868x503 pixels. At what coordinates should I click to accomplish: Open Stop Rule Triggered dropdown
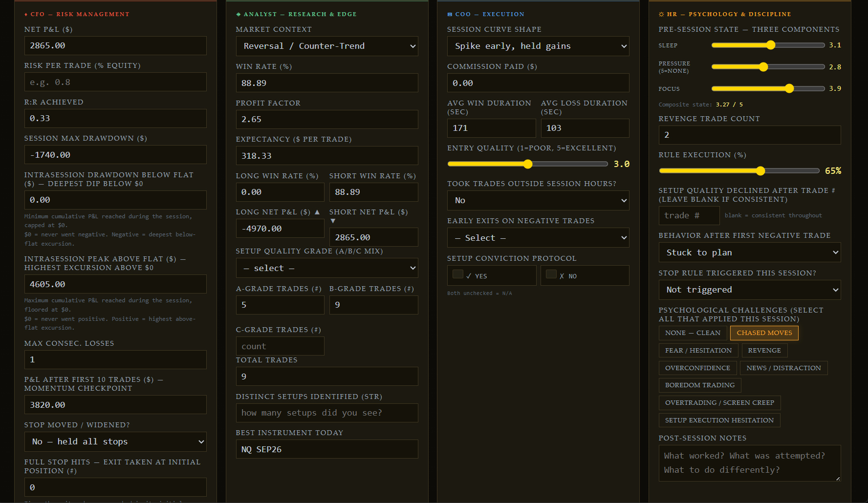(x=749, y=290)
